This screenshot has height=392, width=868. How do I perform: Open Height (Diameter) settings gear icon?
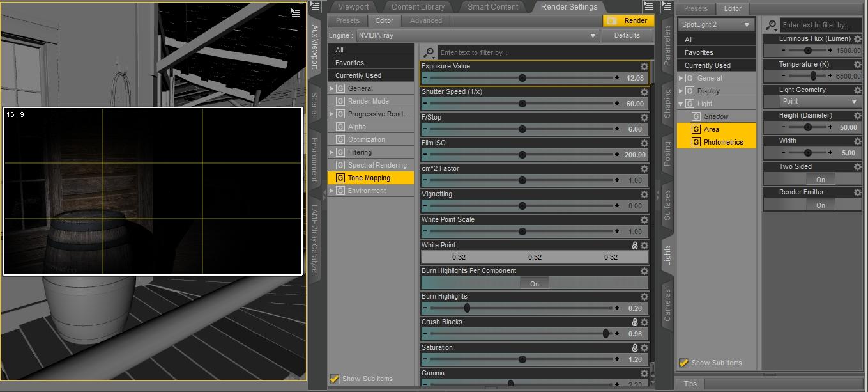pos(857,116)
